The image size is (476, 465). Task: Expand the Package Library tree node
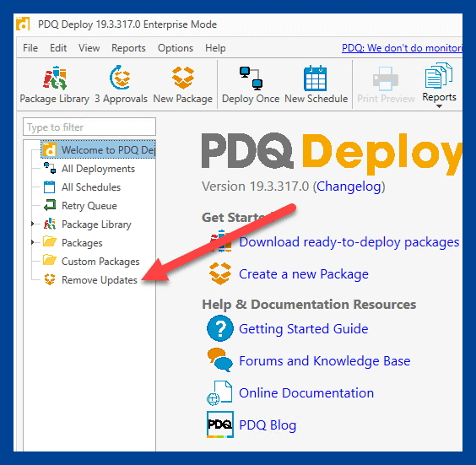click(32, 224)
